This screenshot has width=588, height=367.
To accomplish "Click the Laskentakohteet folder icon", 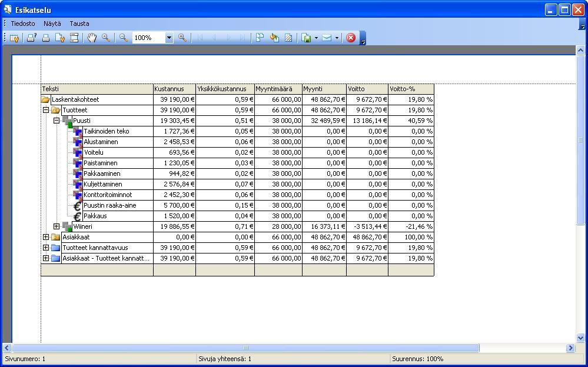I will pyautogui.click(x=45, y=100).
